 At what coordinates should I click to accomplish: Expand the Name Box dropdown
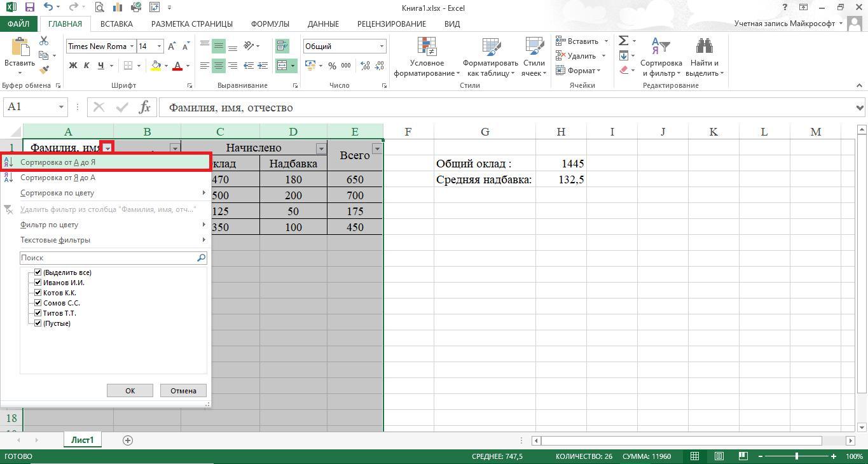click(x=61, y=108)
